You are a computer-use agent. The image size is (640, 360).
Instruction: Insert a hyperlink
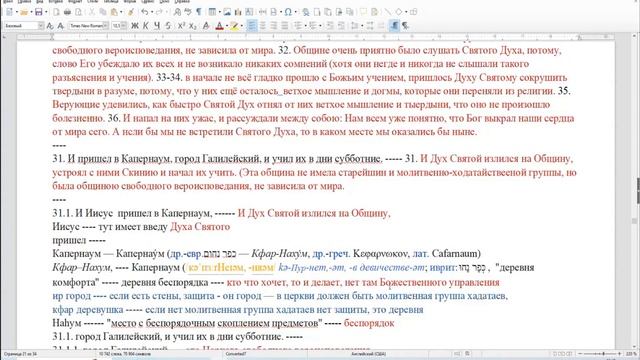click(x=305, y=12)
